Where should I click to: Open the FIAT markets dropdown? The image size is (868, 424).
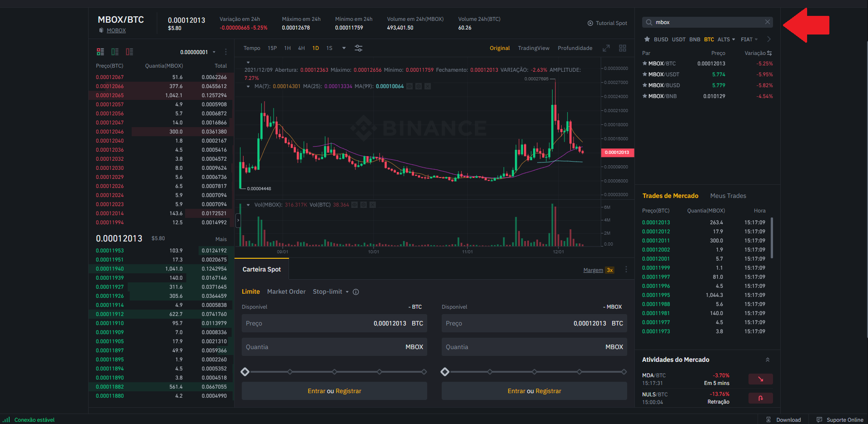click(x=749, y=39)
